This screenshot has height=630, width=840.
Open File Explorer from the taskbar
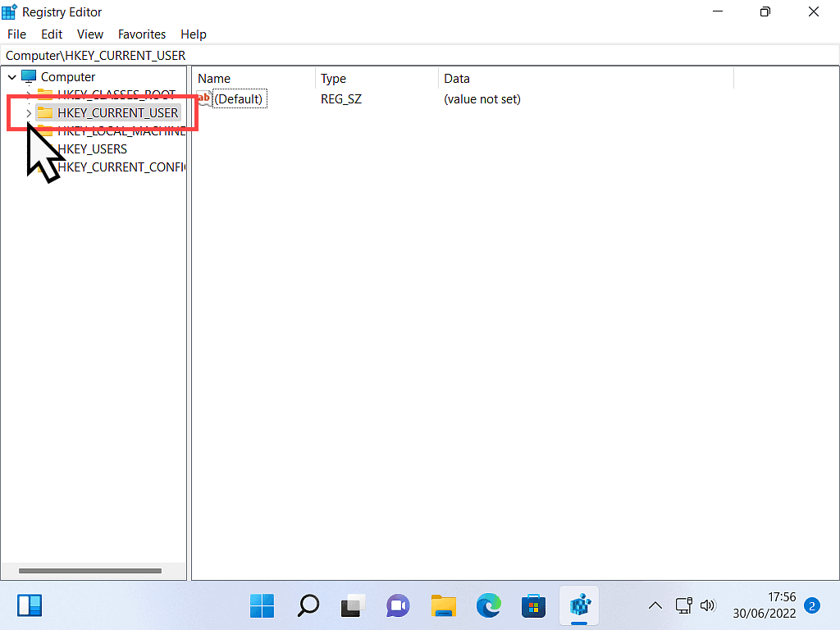click(443, 605)
